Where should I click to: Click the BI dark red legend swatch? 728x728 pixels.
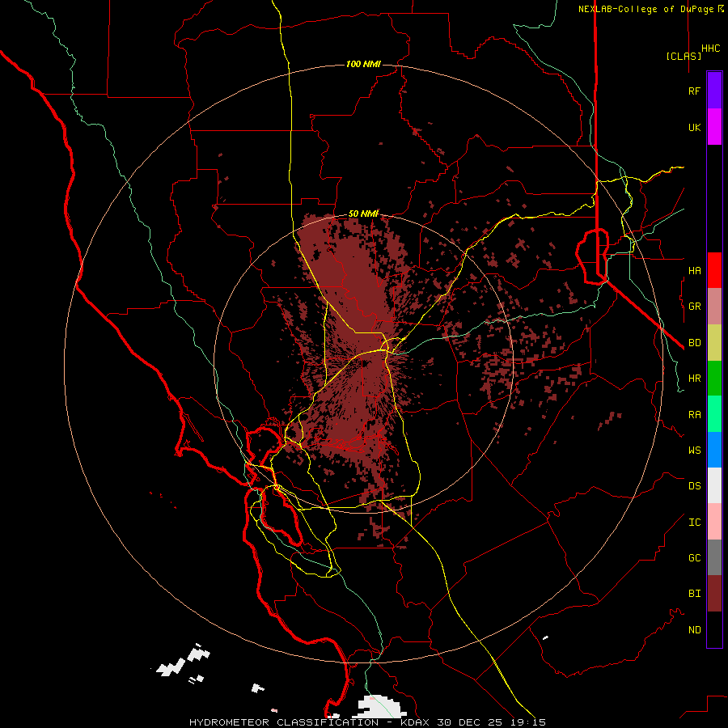pyautogui.click(x=714, y=594)
